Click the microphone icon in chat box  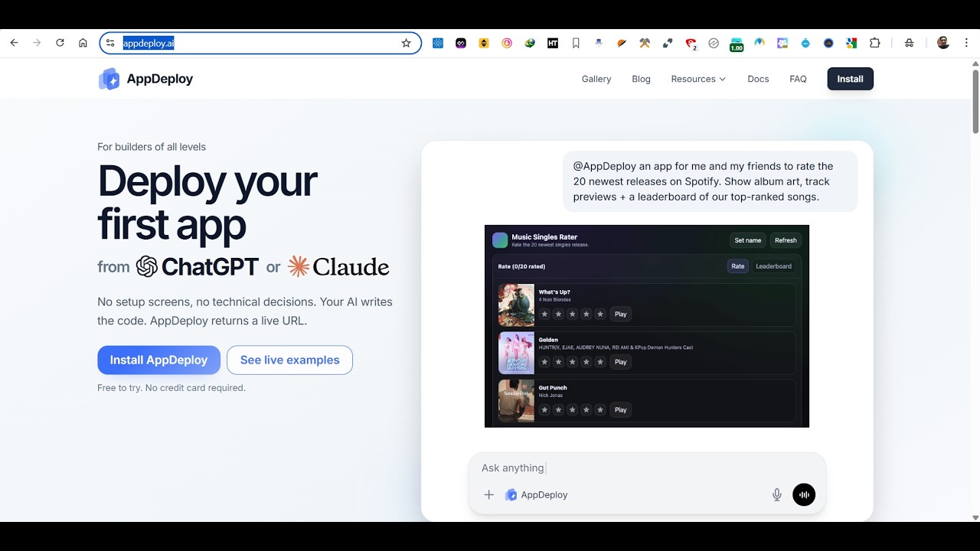[x=777, y=494]
